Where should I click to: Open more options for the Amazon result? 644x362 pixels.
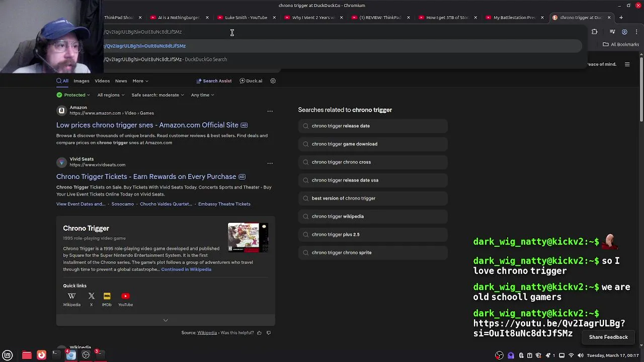[x=270, y=111]
